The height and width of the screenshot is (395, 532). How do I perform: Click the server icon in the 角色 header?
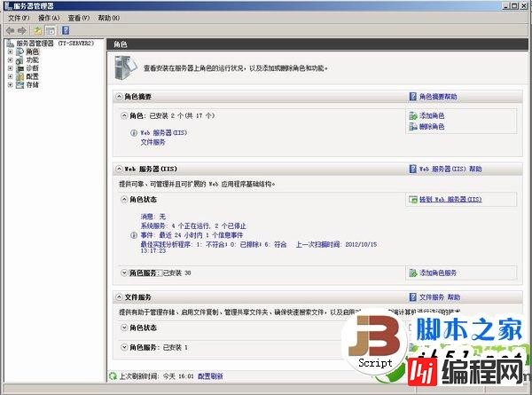[x=125, y=68]
